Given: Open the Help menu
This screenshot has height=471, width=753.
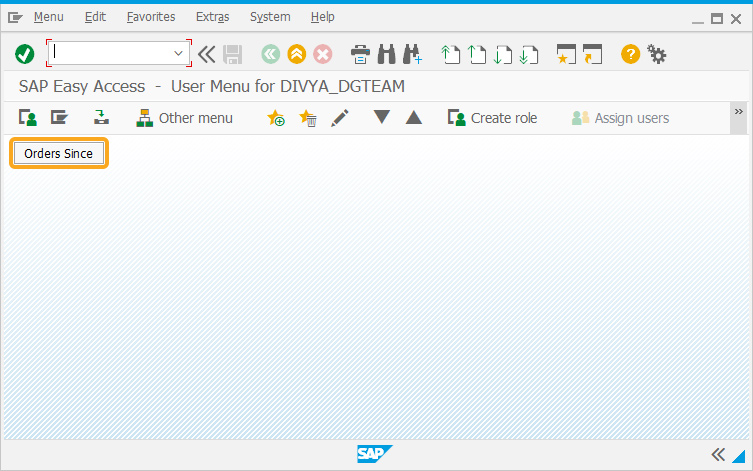Looking at the screenshot, I should [322, 17].
